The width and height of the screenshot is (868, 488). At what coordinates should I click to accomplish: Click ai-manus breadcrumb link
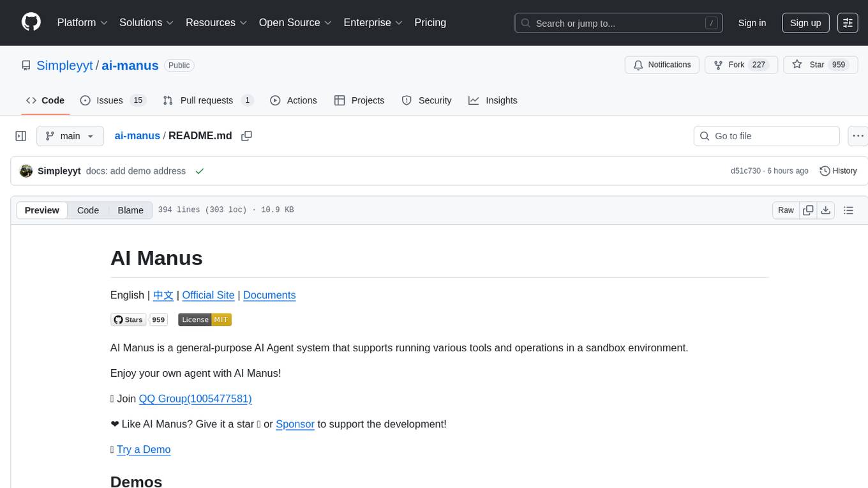point(137,135)
